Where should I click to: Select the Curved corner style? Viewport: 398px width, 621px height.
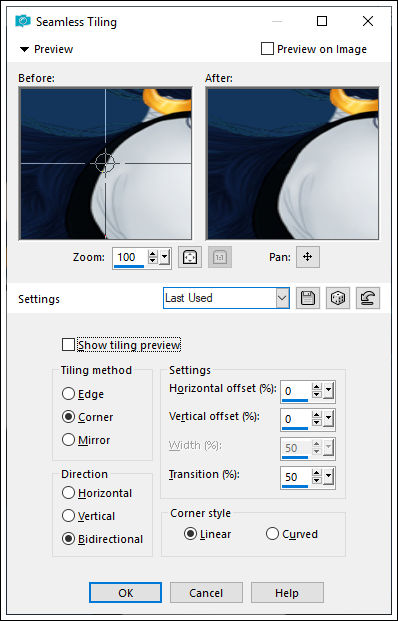click(272, 534)
